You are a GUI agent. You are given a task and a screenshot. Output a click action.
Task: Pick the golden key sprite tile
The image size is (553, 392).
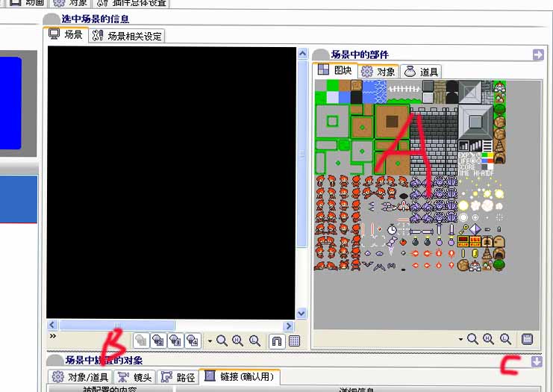(x=463, y=229)
